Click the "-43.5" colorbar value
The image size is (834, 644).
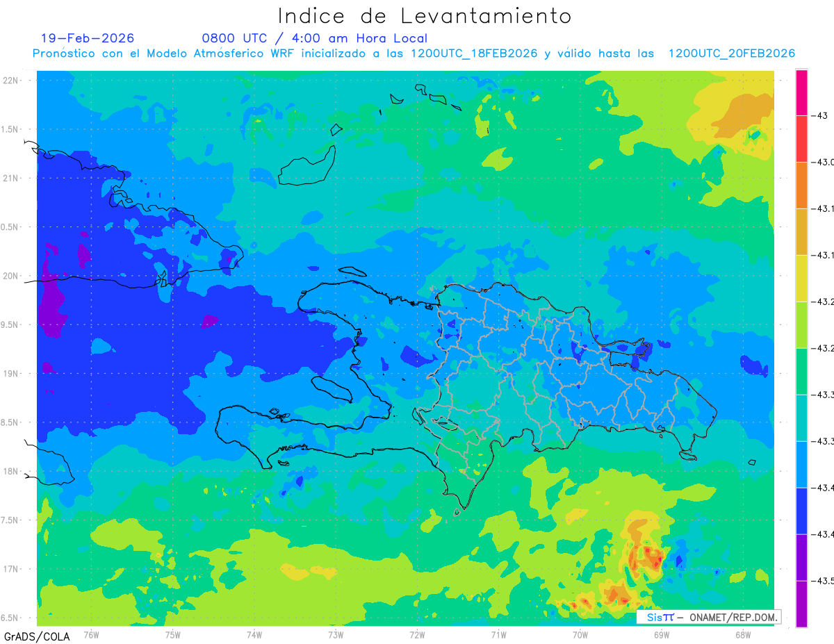(822, 581)
